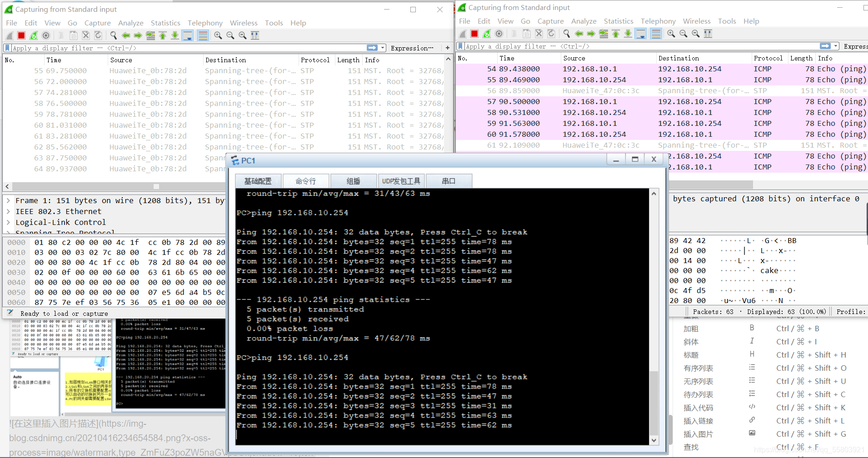Stop capture in the right Wireshark window
Screen dimensions: 868x458
point(474,34)
